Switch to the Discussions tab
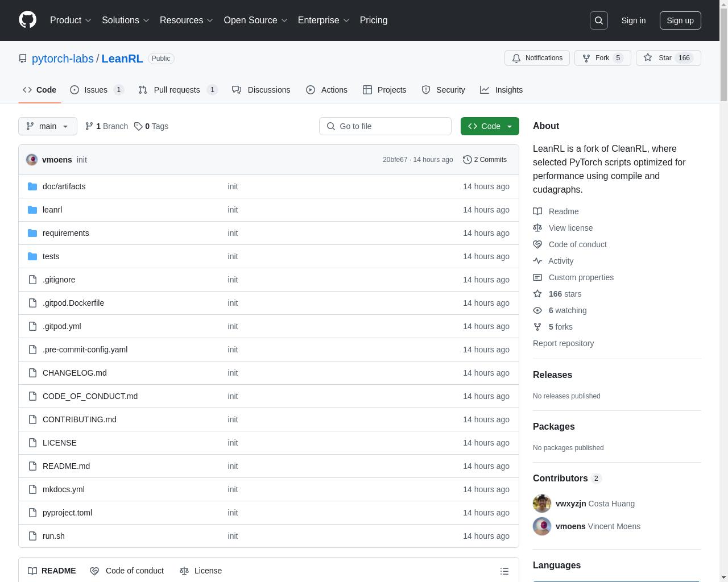Viewport: 728px width, 582px height. (x=261, y=90)
